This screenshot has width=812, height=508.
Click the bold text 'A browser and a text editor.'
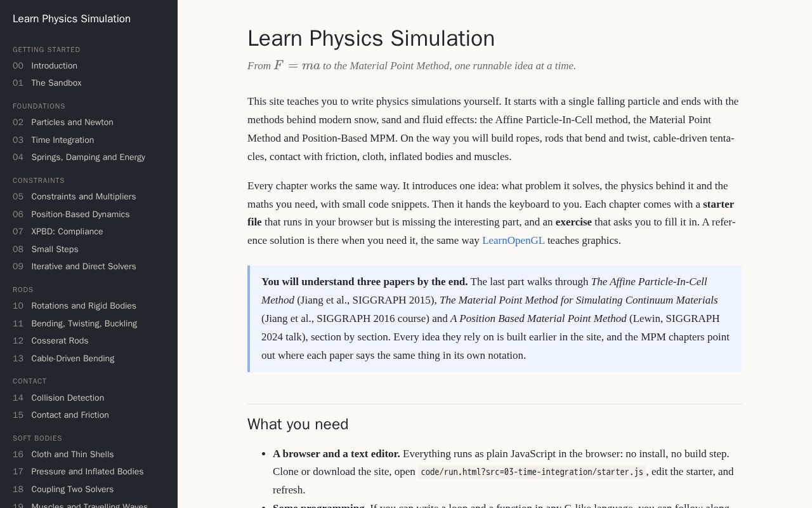tap(336, 454)
